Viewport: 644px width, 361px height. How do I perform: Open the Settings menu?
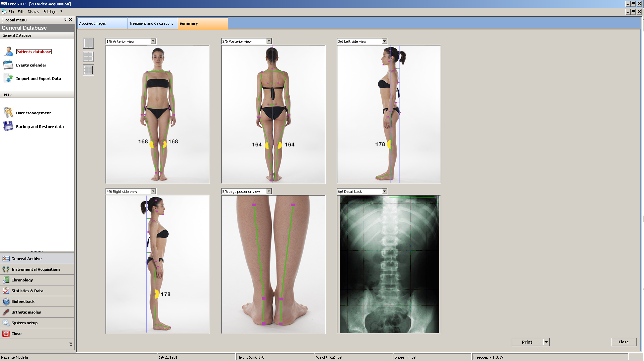tap(50, 12)
